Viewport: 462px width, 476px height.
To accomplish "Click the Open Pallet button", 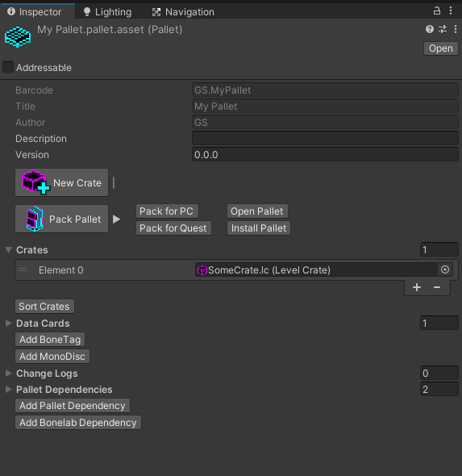I will [257, 211].
